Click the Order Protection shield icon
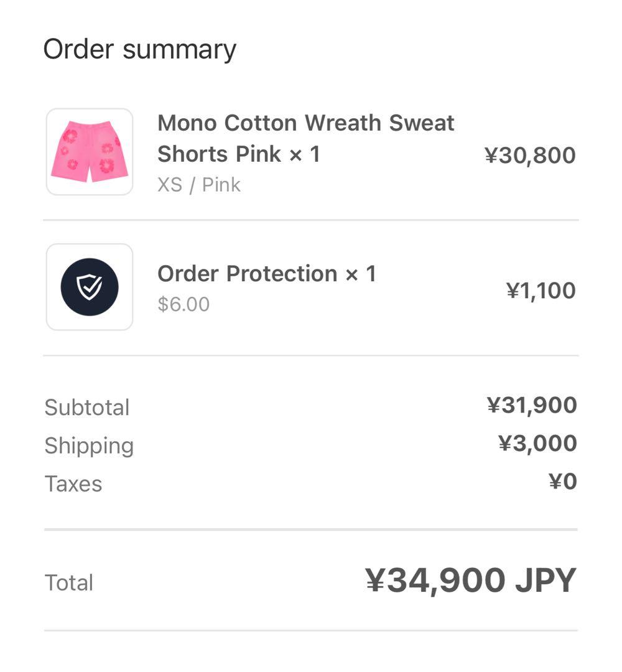 click(x=90, y=287)
